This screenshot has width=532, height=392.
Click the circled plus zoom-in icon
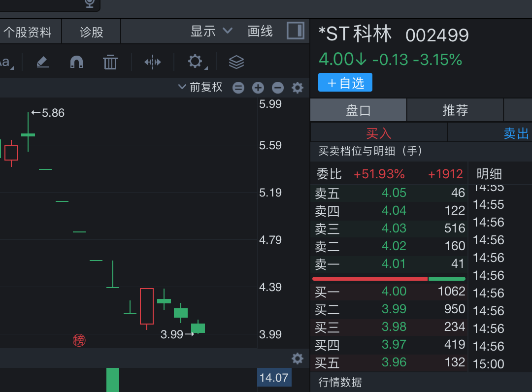pyautogui.click(x=258, y=88)
